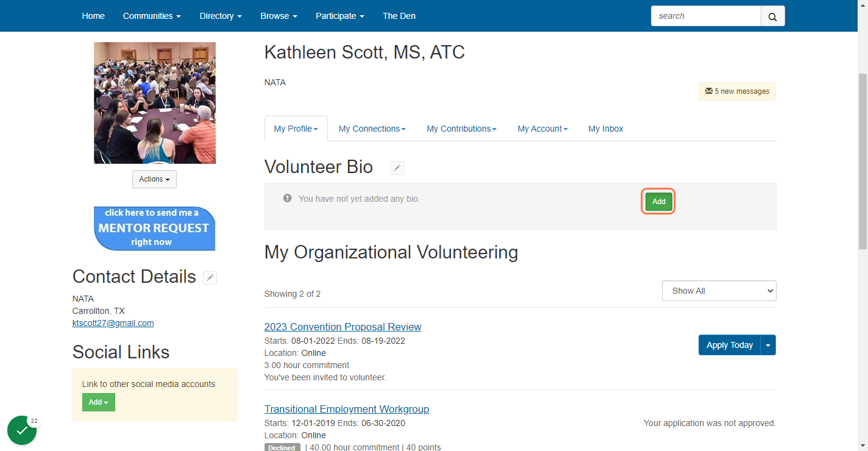This screenshot has width=868, height=451.
Task: Select the My Contributions tab
Action: [x=461, y=129]
